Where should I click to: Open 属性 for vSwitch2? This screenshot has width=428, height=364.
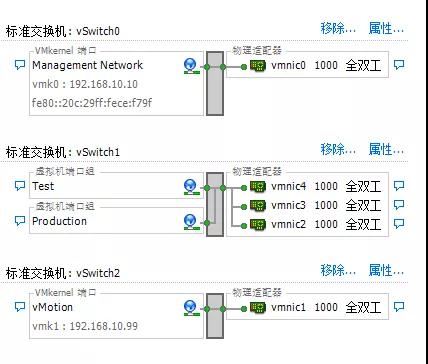click(386, 270)
